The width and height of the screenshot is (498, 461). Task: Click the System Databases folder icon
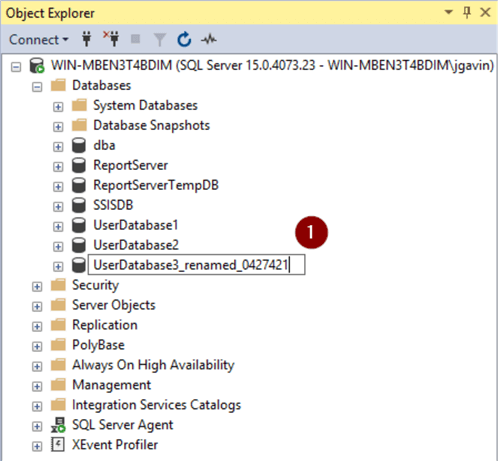click(79, 105)
